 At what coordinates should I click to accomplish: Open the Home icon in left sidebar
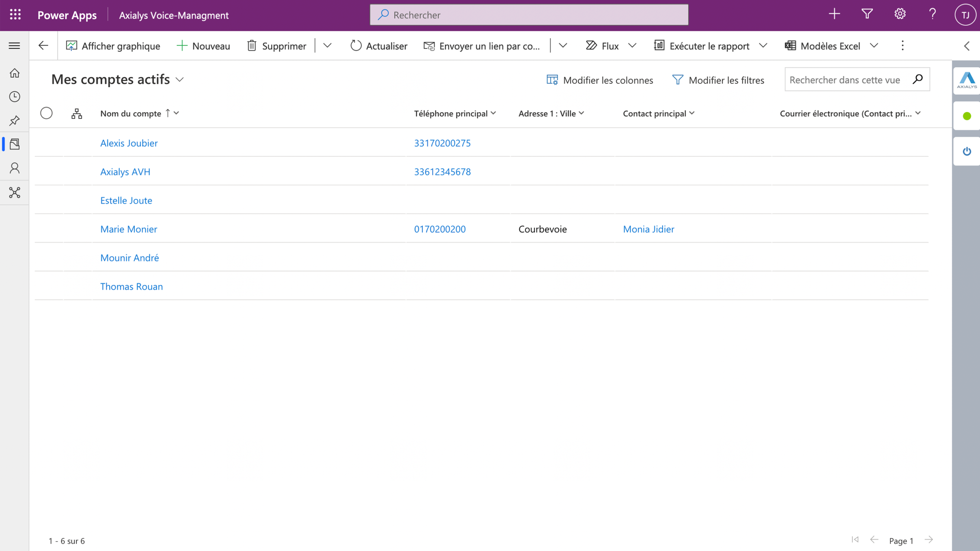(15, 73)
